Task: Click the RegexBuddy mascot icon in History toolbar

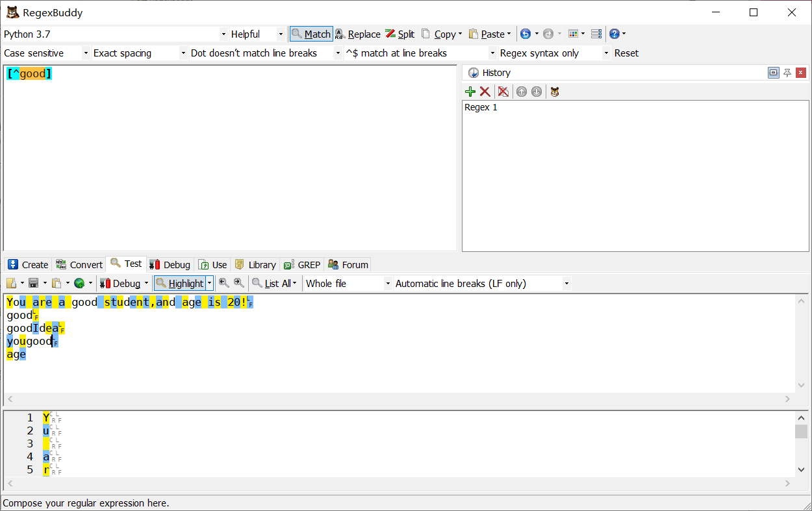Action: (555, 92)
